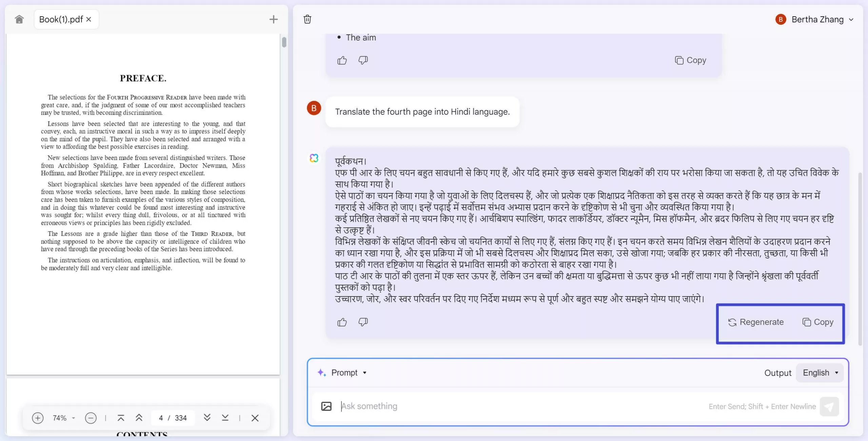Go to the next PDF page

pyautogui.click(x=207, y=418)
